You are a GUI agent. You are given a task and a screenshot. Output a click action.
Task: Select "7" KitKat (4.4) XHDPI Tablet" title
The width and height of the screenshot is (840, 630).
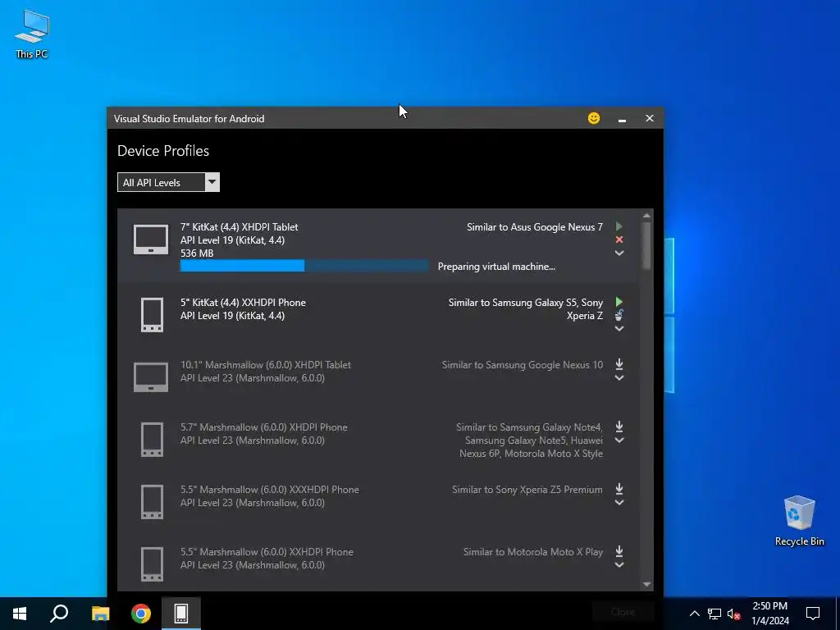click(x=239, y=227)
